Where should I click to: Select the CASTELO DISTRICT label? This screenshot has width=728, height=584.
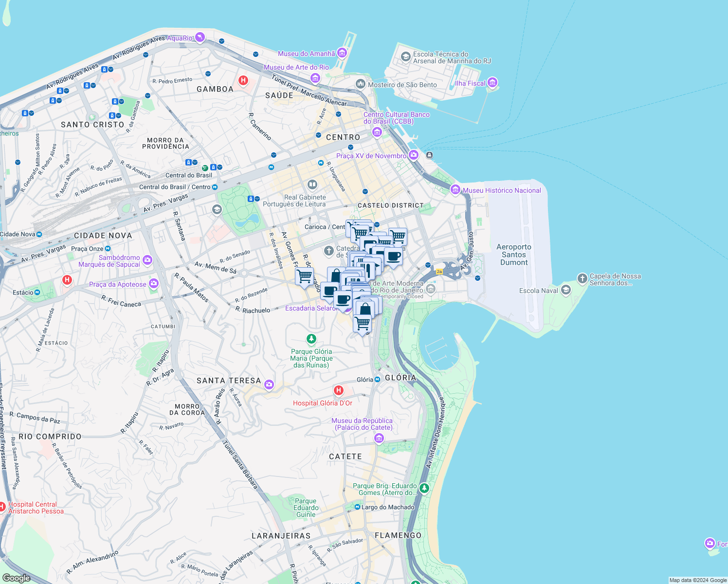tap(391, 205)
